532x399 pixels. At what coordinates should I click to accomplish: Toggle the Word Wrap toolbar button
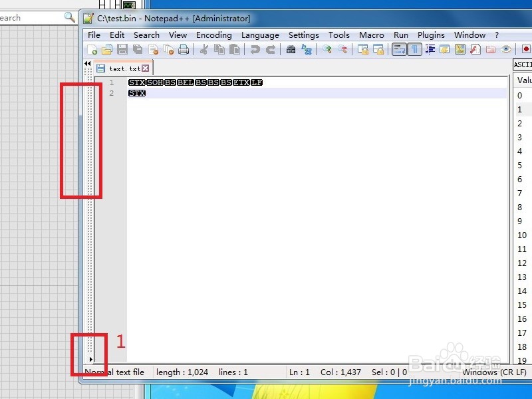click(x=399, y=49)
